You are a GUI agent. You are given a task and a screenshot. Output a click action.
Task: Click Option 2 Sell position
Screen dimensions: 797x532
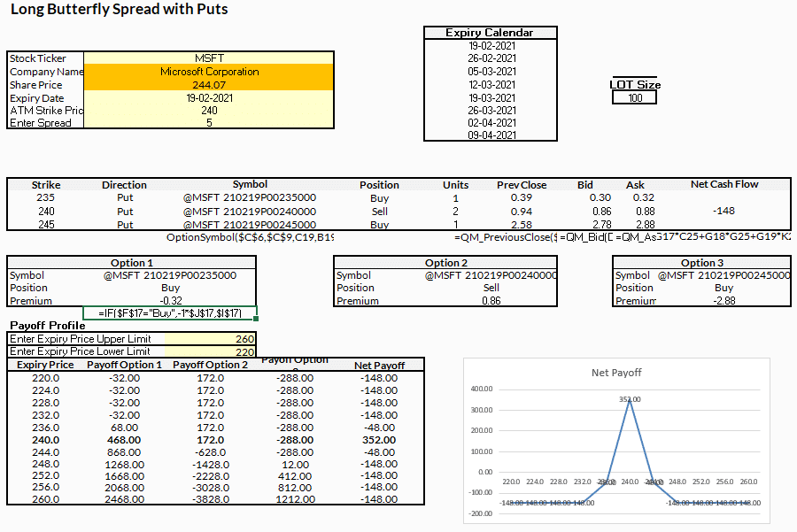pos(491,288)
